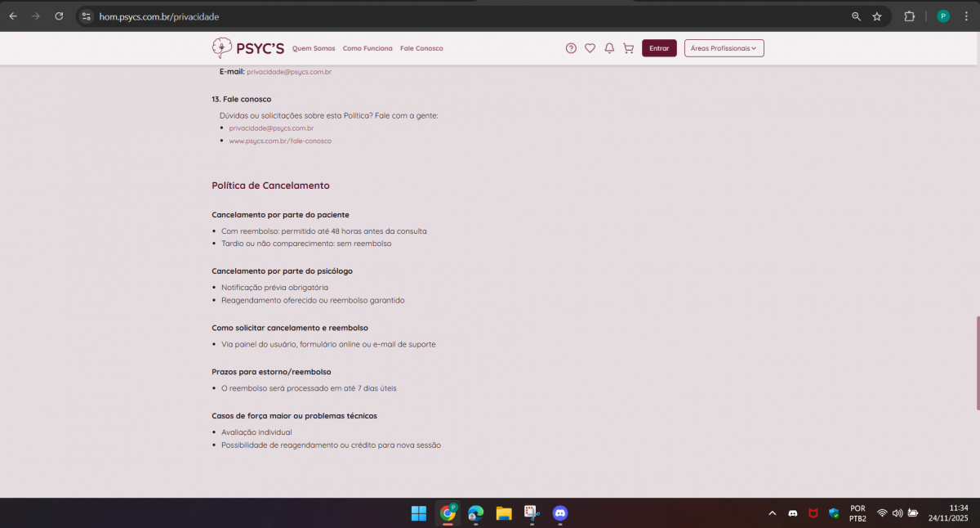Expand the Áreas Profissionais dropdown

724,48
